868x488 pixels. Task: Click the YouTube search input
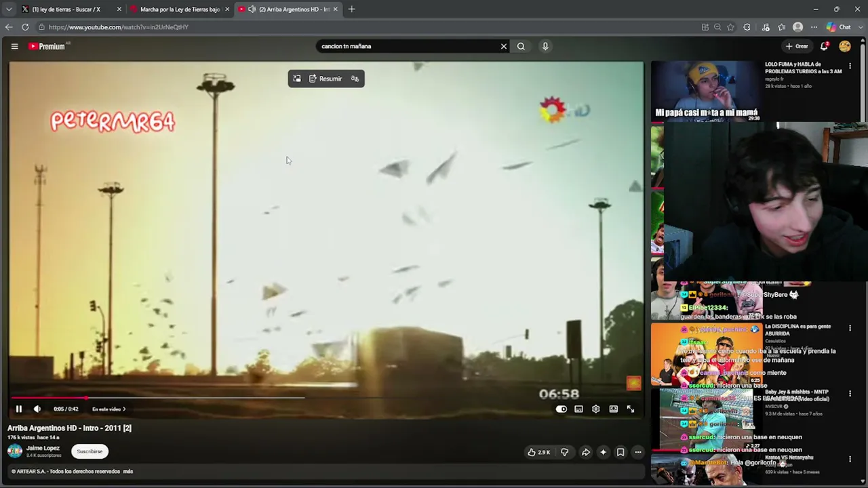(x=408, y=46)
